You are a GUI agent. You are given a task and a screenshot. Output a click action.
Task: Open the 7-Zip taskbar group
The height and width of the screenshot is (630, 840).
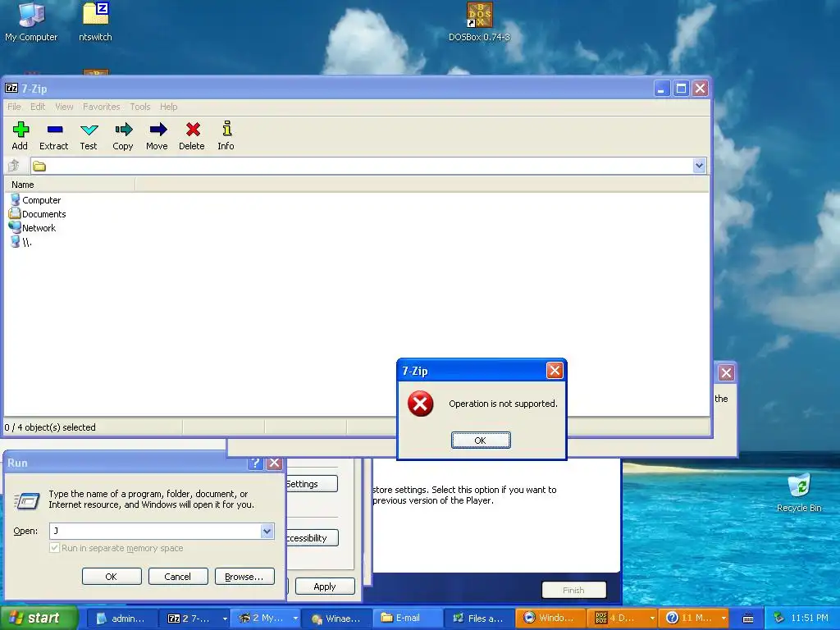[x=196, y=619]
